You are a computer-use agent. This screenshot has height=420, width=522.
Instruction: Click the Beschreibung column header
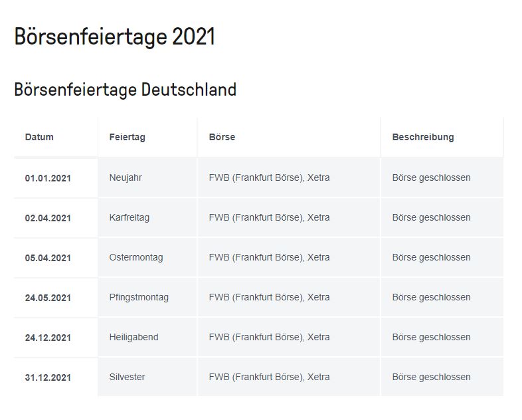coord(423,138)
